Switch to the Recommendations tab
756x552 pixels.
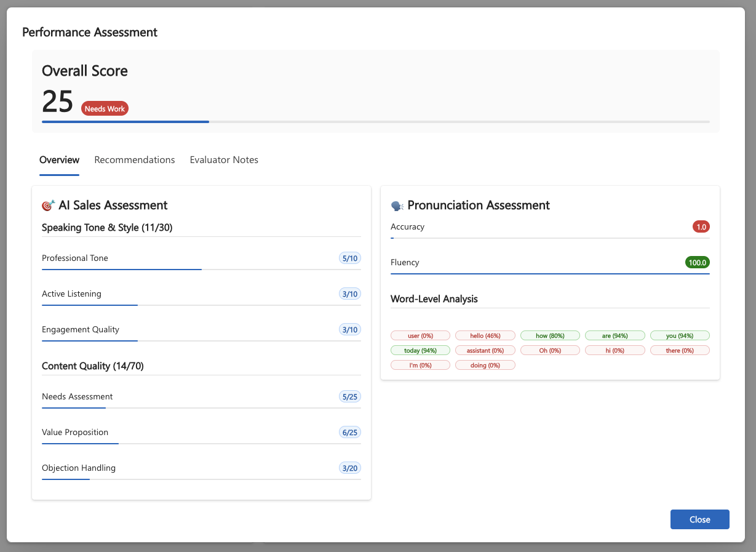pos(135,160)
